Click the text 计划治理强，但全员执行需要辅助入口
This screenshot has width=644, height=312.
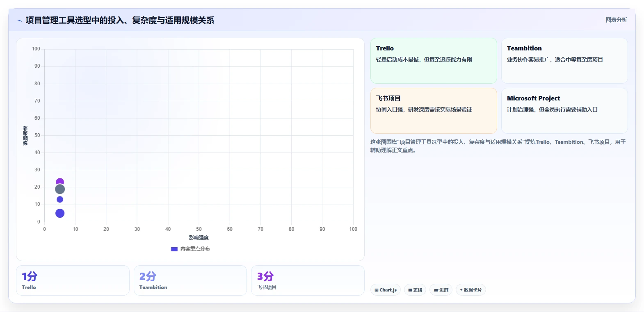pyautogui.click(x=552, y=109)
